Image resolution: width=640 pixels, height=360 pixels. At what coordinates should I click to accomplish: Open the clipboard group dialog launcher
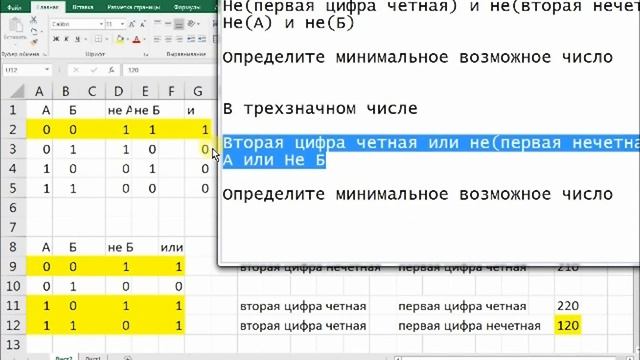tap(45, 54)
